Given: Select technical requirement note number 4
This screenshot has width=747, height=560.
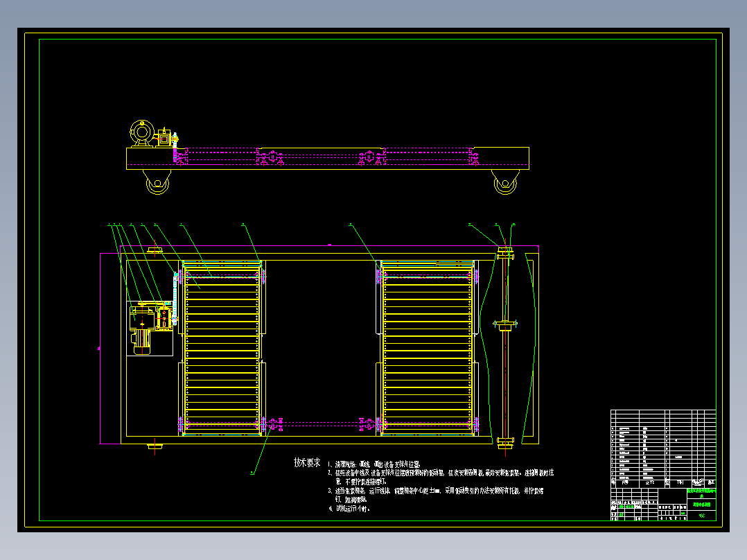Looking at the screenshot, I should (349, 509).
